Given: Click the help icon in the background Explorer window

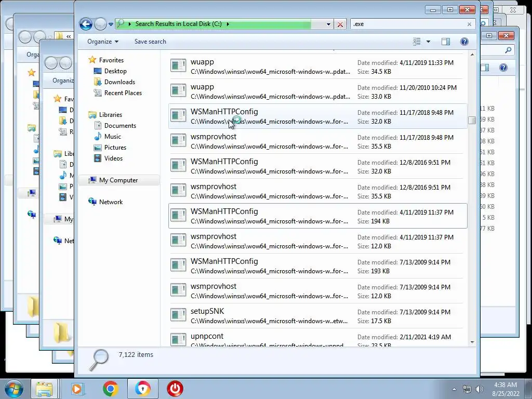Looking at the screenshot, I should click(503, 68).
